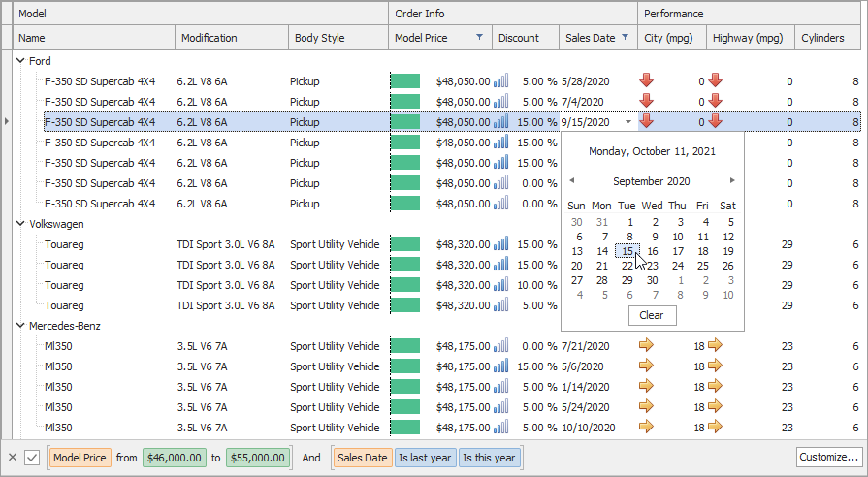Edit the $55,000.00 filter value

coord(257,458)
